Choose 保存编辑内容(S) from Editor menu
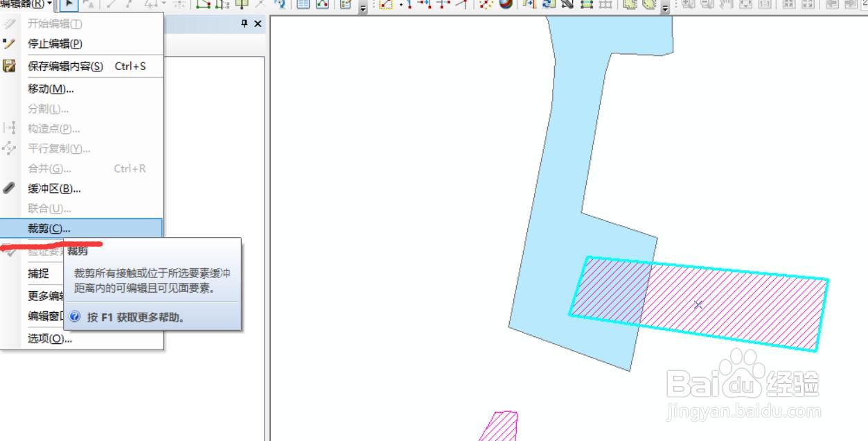Viewport: 868px width, 441px height. (82, 67)
